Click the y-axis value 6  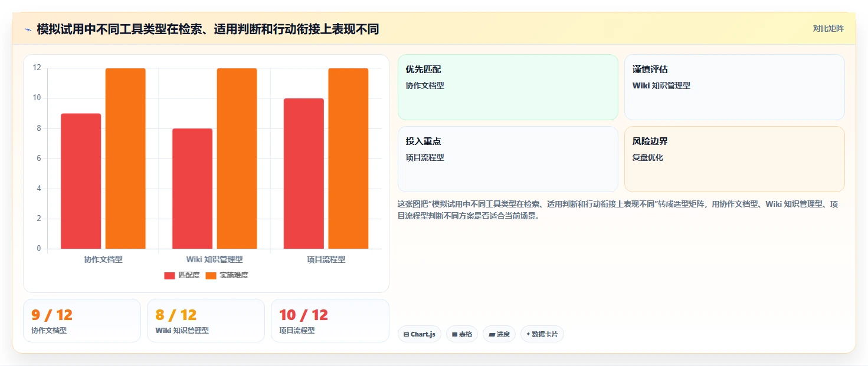[39, 158]
